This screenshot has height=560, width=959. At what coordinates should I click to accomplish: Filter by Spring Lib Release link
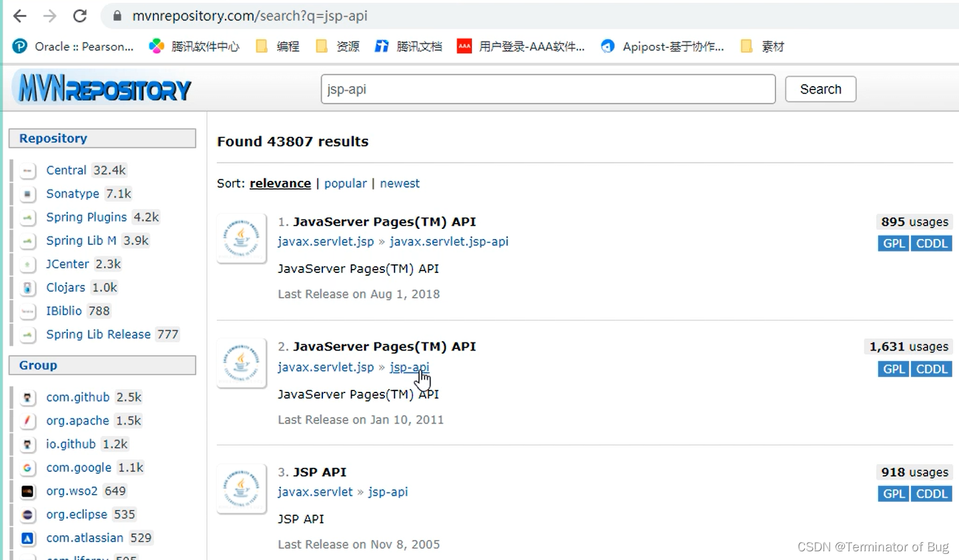[x=98, y=334]
